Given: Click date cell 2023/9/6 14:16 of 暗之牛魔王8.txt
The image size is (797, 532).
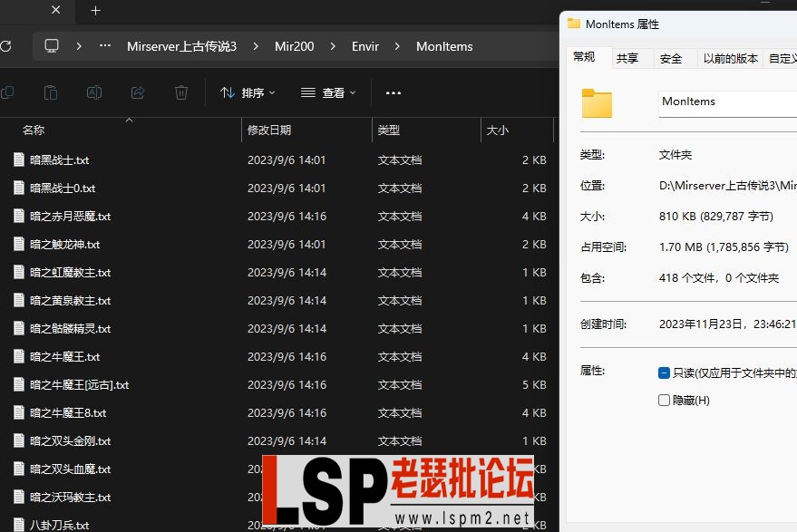Looking at the screenshot, I should coord(287,413).
